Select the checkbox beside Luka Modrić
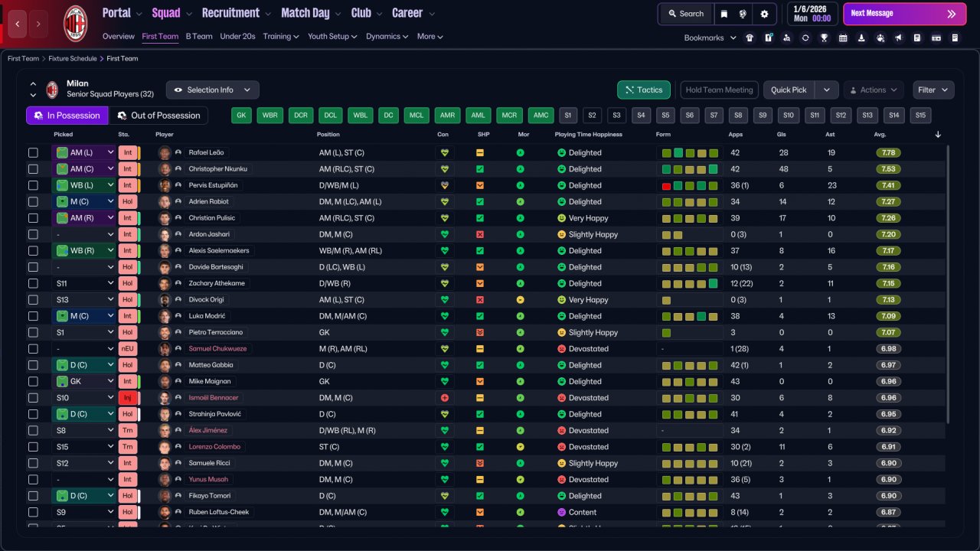 [33, 316]
